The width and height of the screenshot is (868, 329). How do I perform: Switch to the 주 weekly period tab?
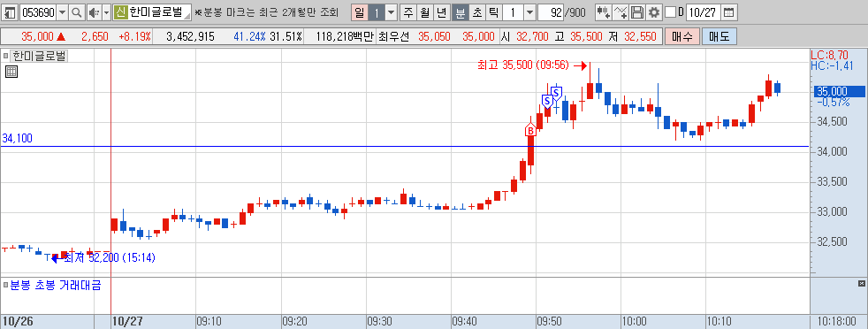(x=408, y=11)
